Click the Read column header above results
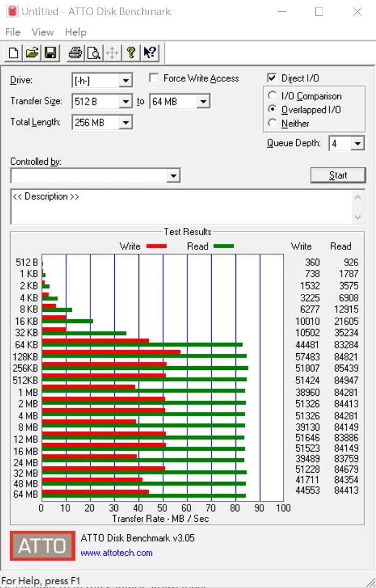 pyautogui.click(x=341, y=246)
